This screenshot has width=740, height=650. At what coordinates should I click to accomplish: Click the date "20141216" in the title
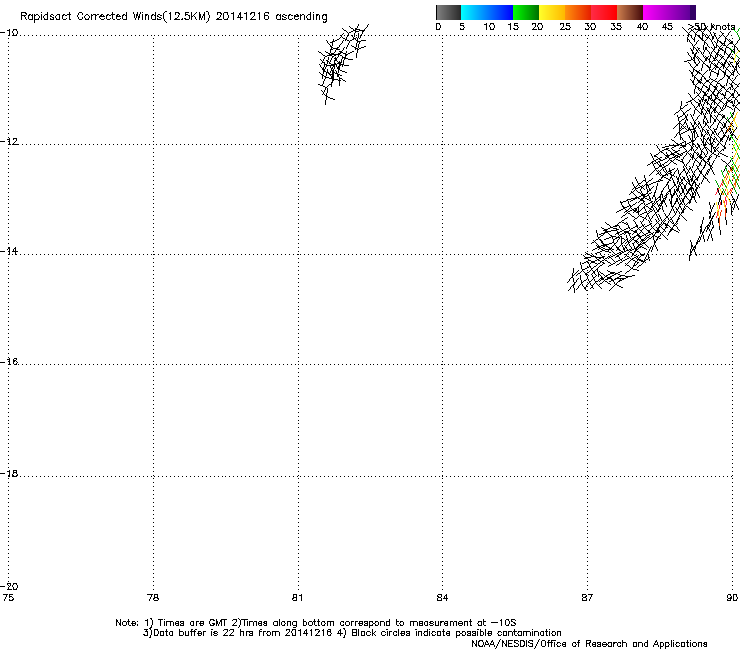242,16
